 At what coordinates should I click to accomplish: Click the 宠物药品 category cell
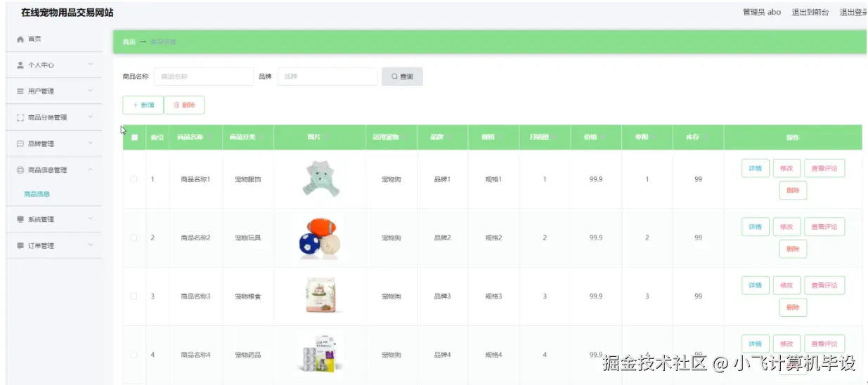248,355
